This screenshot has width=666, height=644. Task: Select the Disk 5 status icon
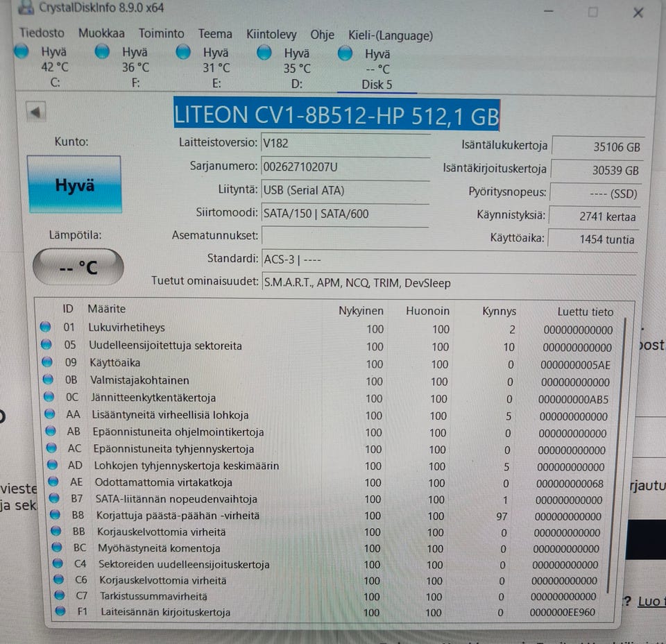(x=345, y=54)
